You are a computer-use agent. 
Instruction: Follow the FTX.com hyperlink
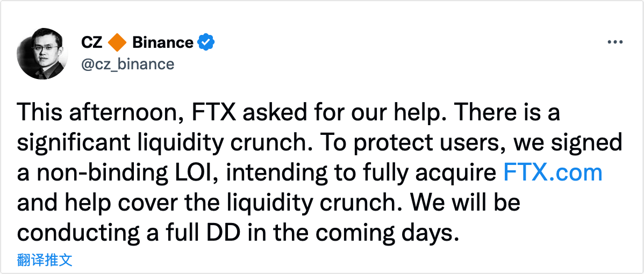(553, 173)
